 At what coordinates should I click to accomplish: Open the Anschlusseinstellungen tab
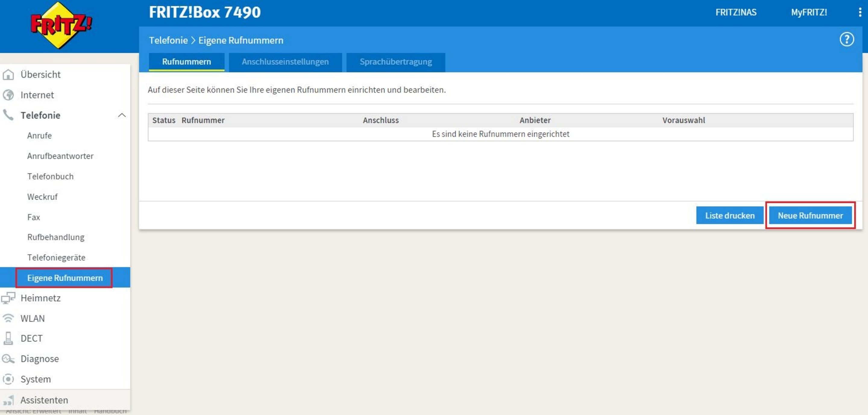coord(285,62)
